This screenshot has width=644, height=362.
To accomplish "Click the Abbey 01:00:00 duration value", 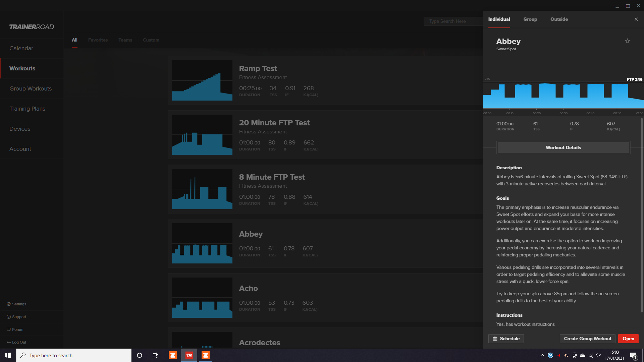I will (505, 124).
